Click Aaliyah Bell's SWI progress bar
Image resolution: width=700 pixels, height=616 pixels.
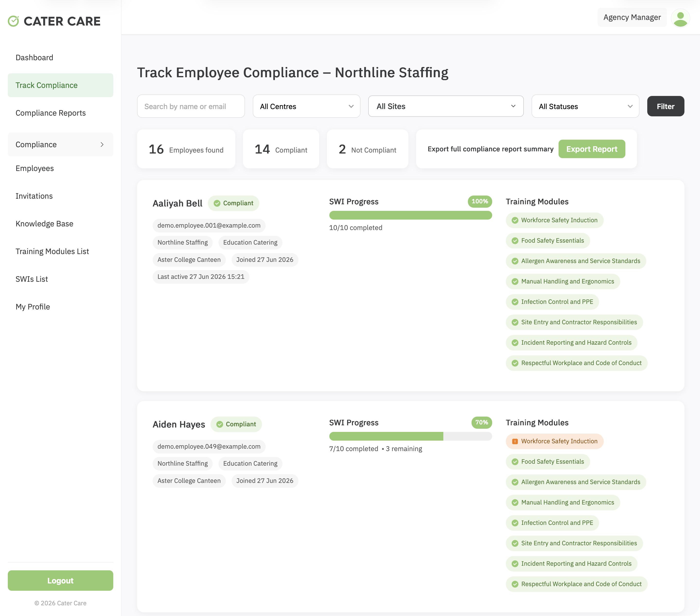tap(410, 215)
